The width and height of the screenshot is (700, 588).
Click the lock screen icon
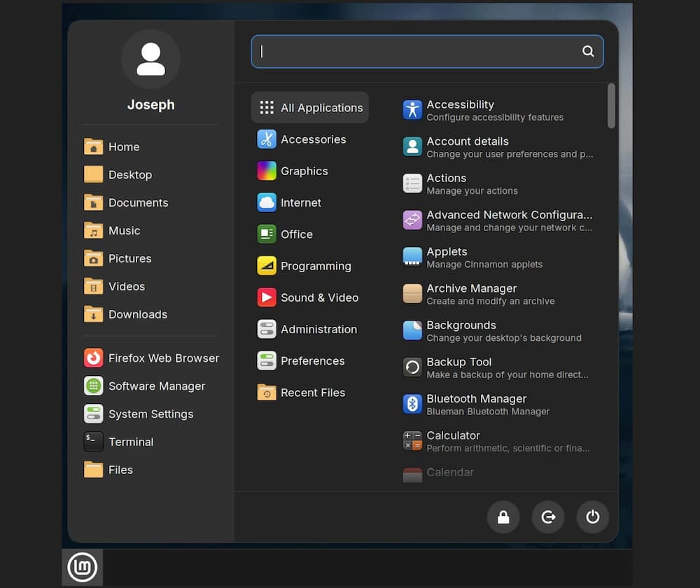[x=503, y=517]
